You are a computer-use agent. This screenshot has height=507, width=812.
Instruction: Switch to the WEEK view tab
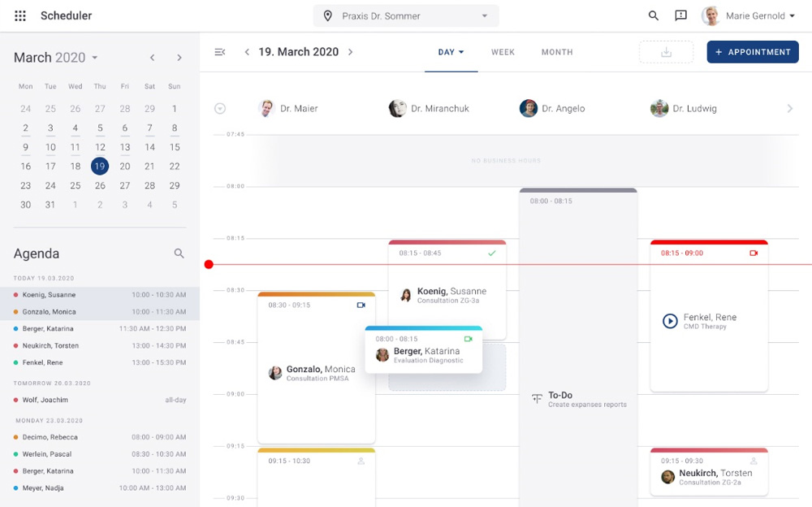click(503, 52)
